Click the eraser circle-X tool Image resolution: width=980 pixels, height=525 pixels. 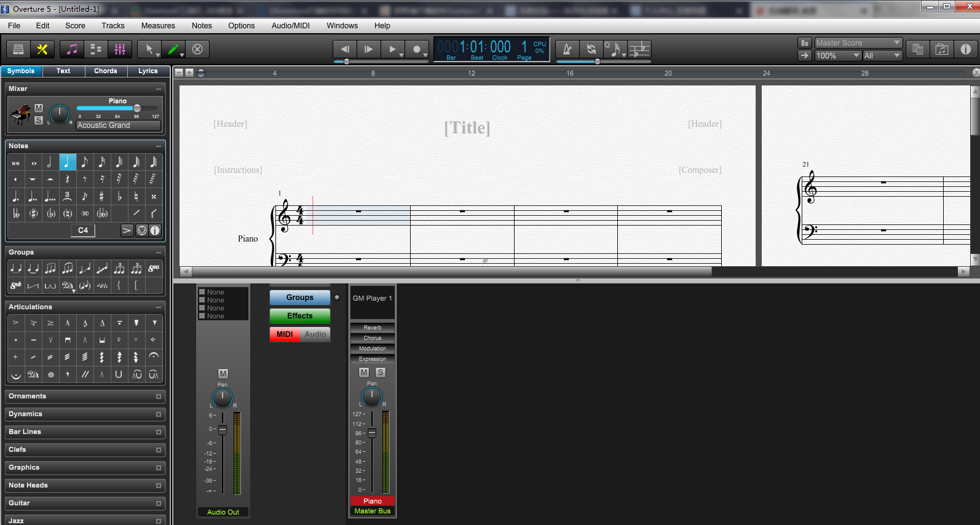coord(197,49)
